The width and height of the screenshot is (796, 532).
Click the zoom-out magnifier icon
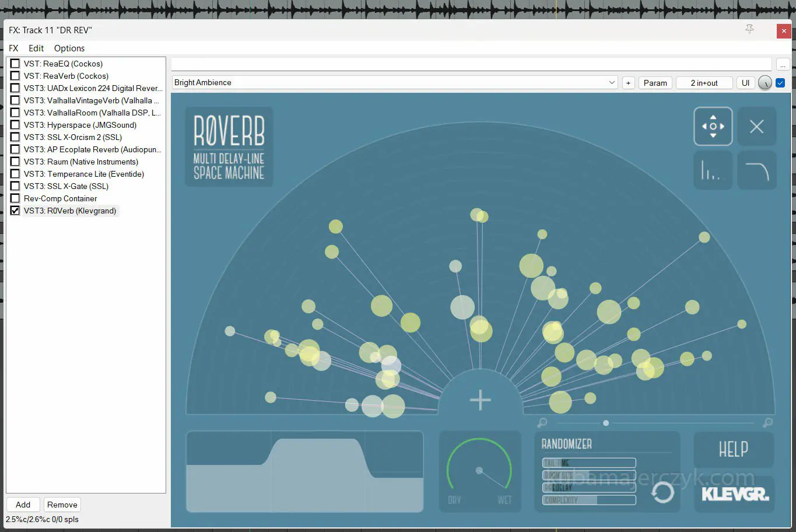point(542,422)
